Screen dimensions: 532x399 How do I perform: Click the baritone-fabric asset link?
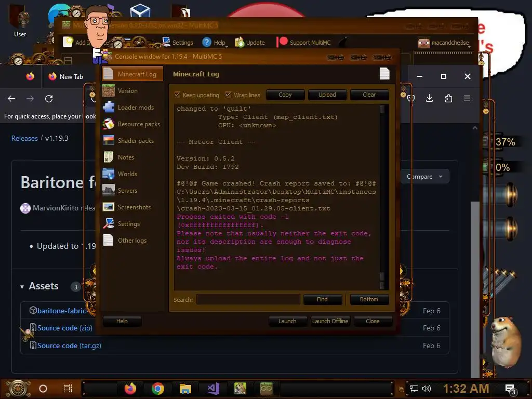tap(61, 311)
